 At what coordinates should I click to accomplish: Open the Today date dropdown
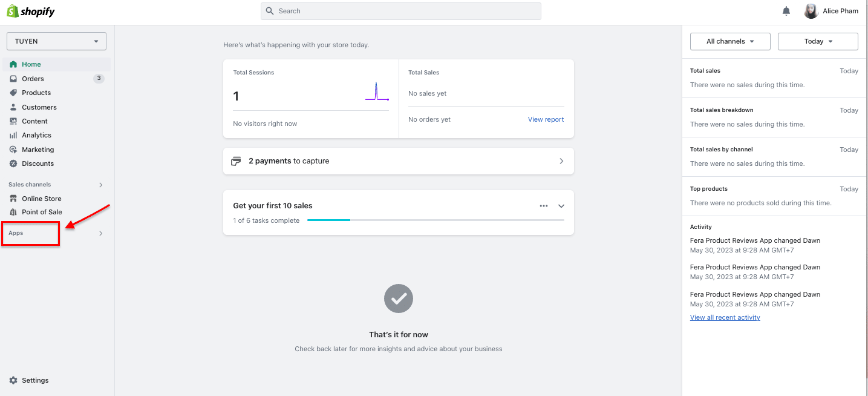pos(818,41)
